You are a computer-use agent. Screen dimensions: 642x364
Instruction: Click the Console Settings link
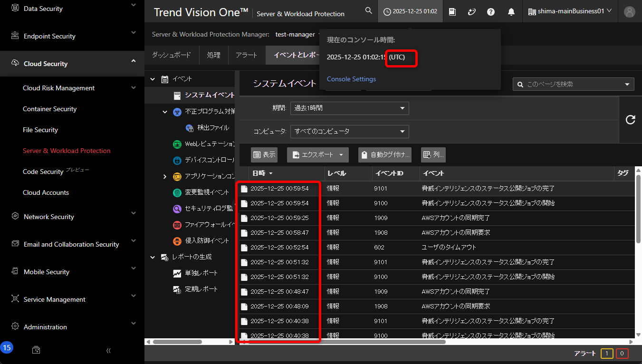coord(351,79)
